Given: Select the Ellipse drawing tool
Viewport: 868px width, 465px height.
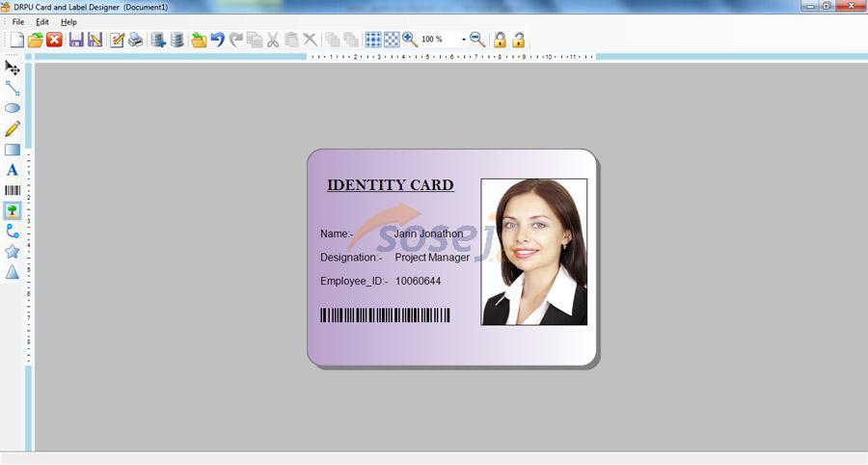Looking at the screenshot, I should pyautogui.click(x=13, y=108).
